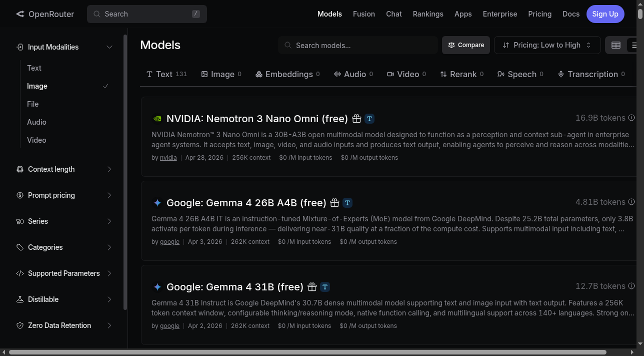Collapse the Input Modalities section
The height and width of the screenshot is (356, 644).
click(64, 47)
